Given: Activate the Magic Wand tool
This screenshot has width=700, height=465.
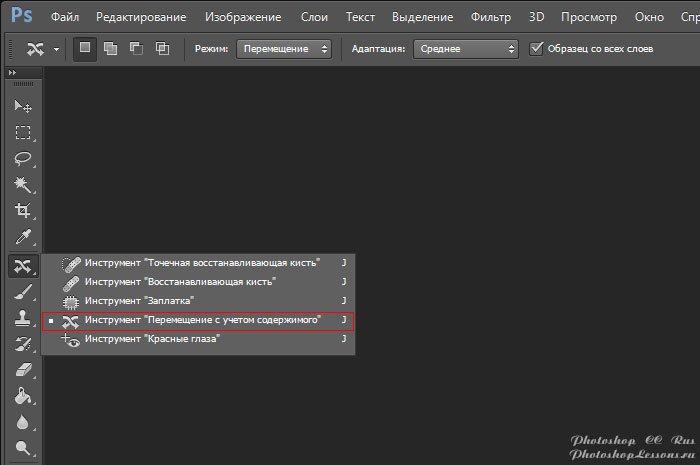Looking at the screenshot, I should click(x=22, y=185).
